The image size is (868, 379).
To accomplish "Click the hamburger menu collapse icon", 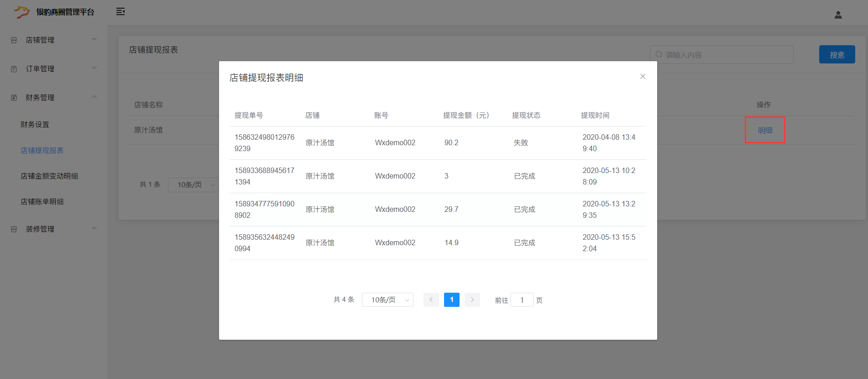I will click(x=120, y=12).
